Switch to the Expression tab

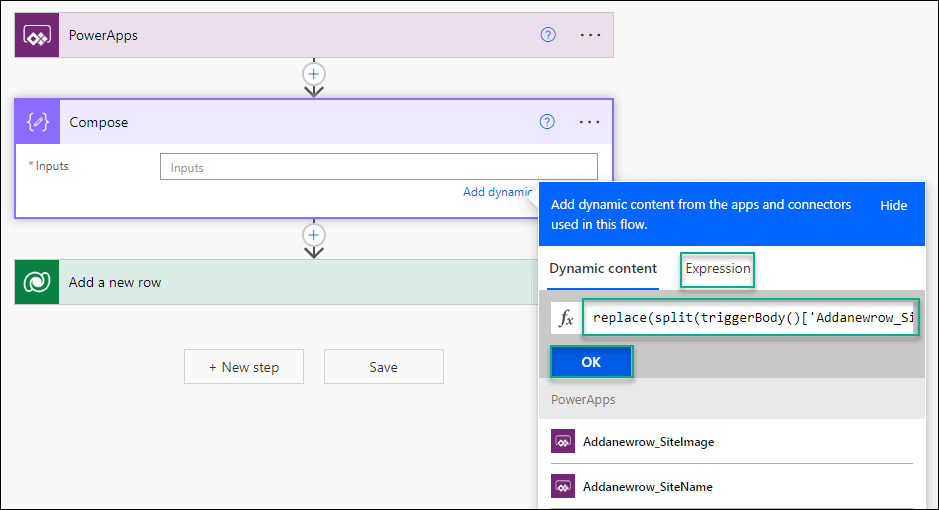point(717,269)
